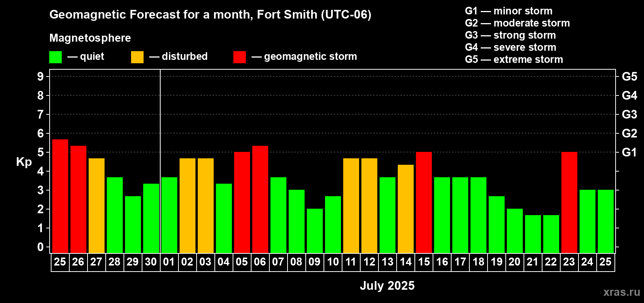The height and width of the screenshot is (303, 644).
Task: Click the green bar for day 17
Action: tap(460, 215)
